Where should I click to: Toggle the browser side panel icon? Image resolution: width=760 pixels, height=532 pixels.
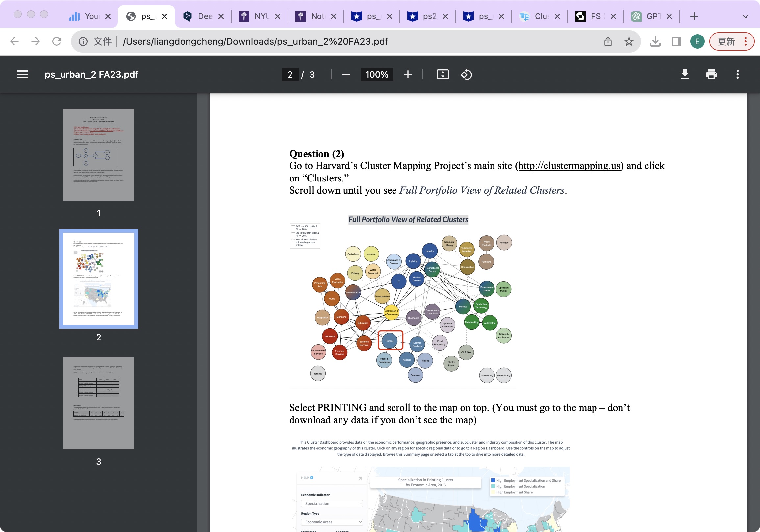tap(676, 41)
